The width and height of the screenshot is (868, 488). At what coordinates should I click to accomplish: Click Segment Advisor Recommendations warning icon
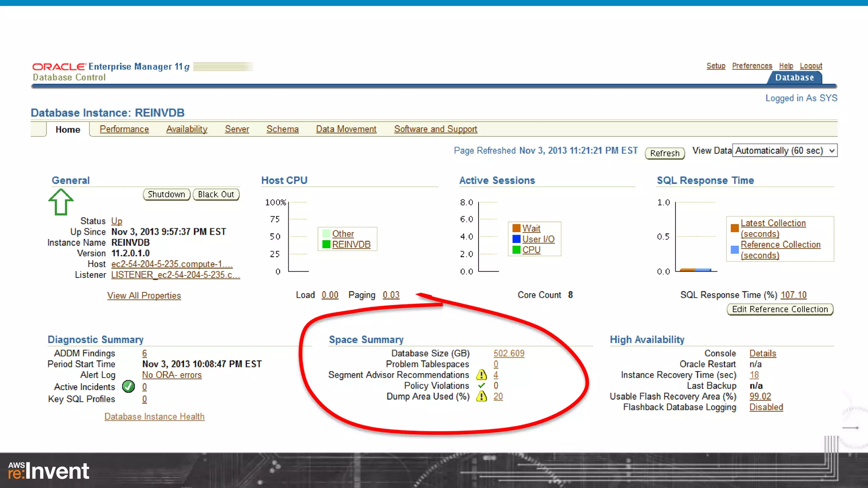coord(481,375)
